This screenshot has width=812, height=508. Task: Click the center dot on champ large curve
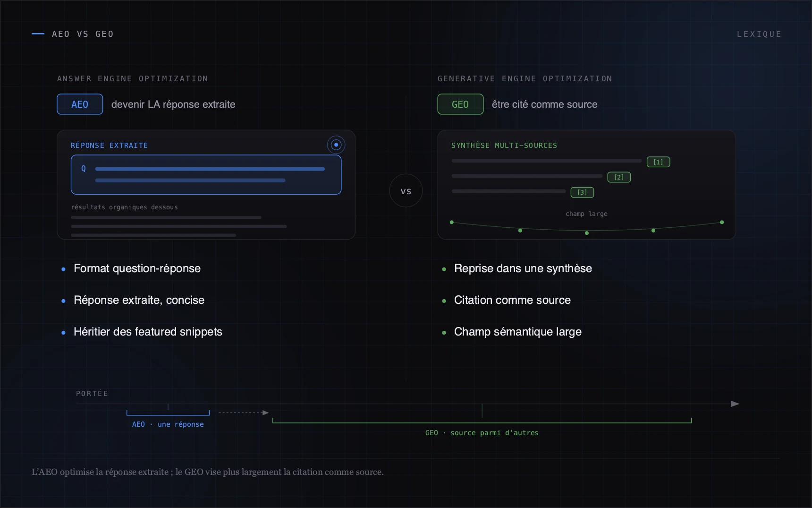(x=587, y=233)
